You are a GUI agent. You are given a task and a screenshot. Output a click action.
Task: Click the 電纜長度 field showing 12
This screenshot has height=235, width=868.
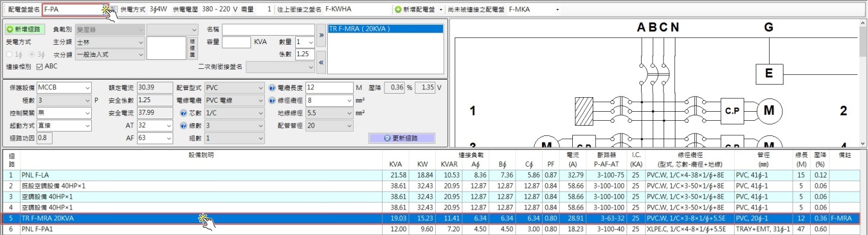coord(329,88)
